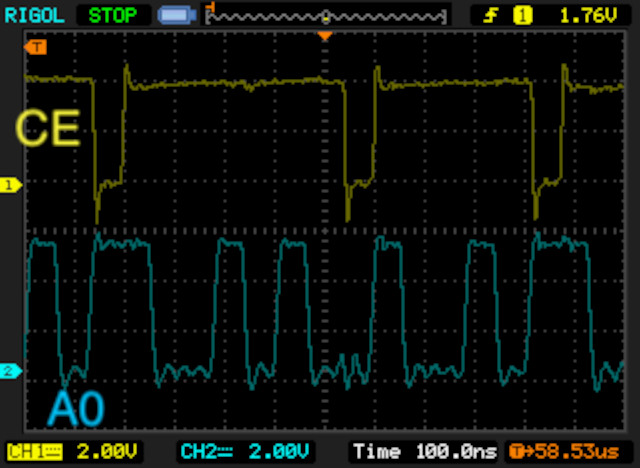The width and height of the screenshot is (640, 468).
Task: Click the orange T trigger level marker
Action: (x=36, y=47)
